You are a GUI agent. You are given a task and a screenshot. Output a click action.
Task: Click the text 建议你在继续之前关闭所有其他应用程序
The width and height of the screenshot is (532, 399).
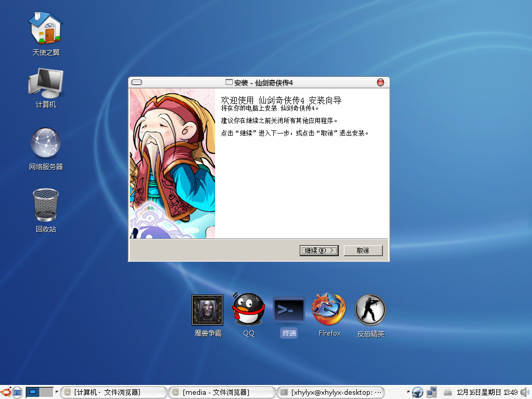click(x=279, y=121)
